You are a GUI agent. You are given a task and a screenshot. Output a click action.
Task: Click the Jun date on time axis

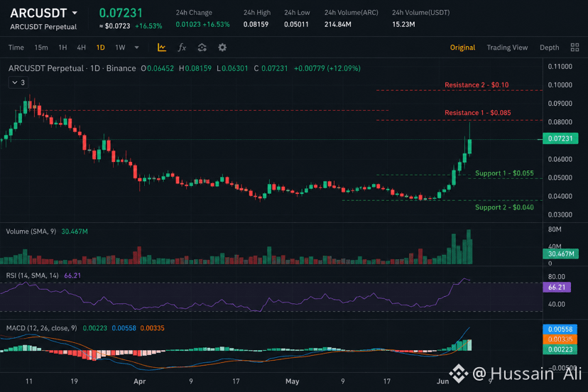443,381
